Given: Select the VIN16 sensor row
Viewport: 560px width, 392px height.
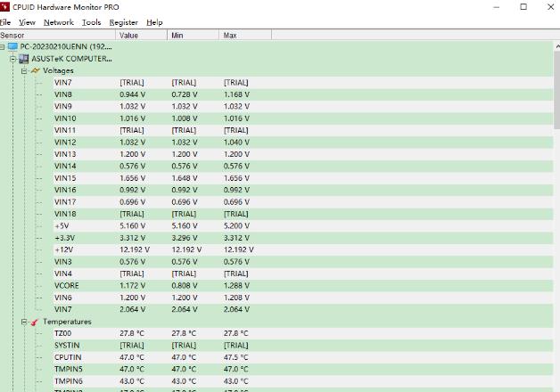Looking at the screenshot, I should 303,190.
